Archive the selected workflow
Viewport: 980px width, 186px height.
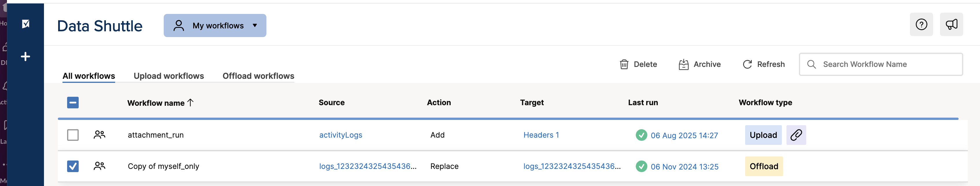684,64
